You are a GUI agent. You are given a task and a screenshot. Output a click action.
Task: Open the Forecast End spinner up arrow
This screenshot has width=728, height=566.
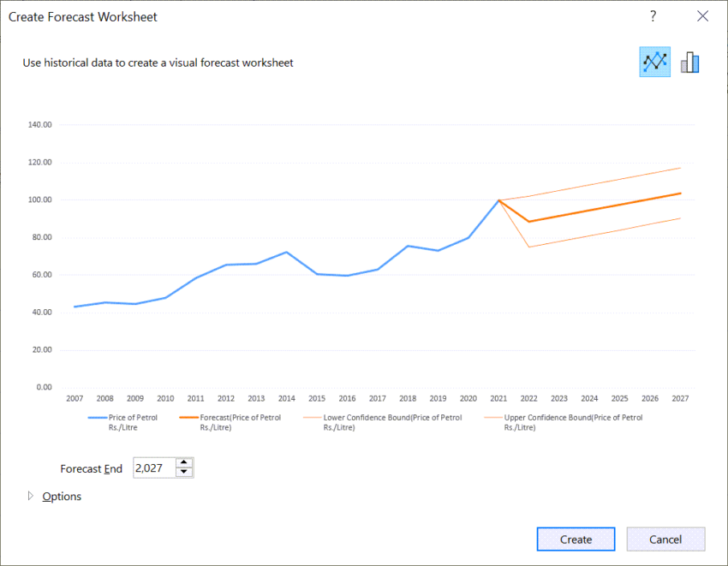point(184,462)
